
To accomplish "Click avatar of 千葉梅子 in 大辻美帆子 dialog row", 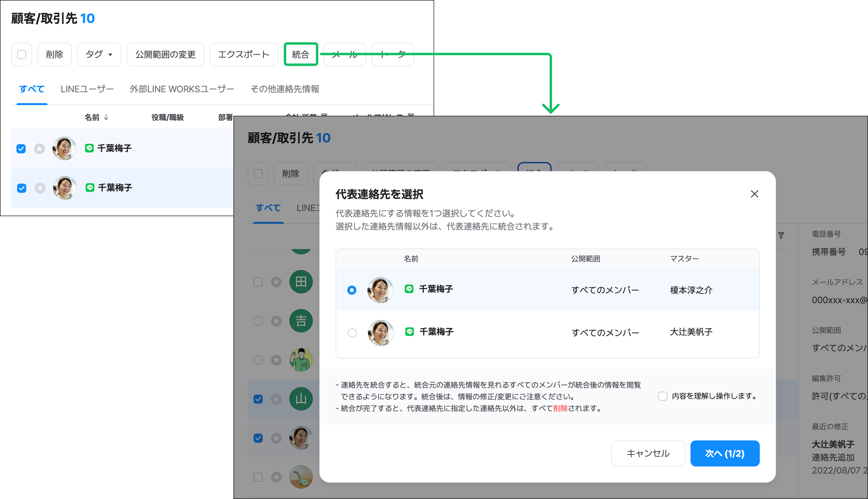I will tap(380, 333).
